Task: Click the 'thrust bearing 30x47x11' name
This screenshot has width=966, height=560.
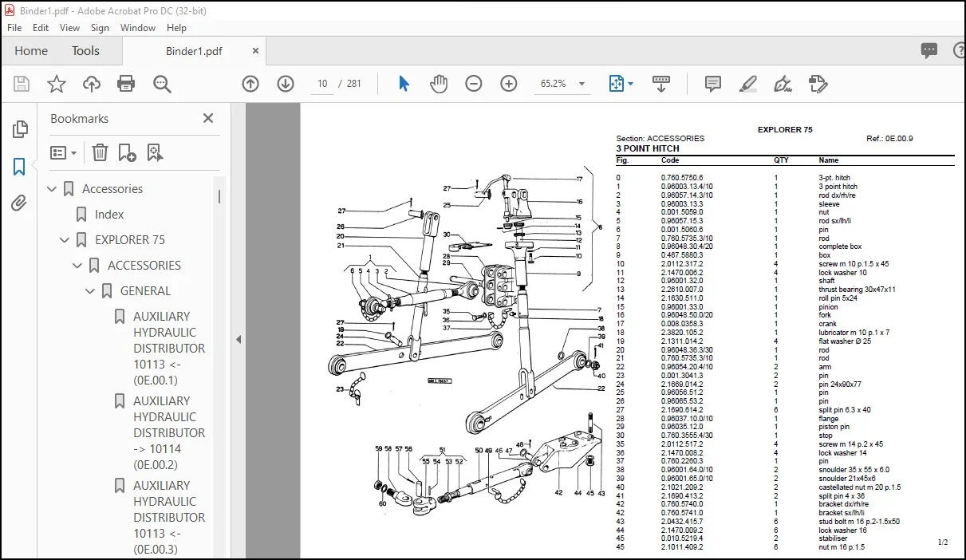Action: (857, 290)
